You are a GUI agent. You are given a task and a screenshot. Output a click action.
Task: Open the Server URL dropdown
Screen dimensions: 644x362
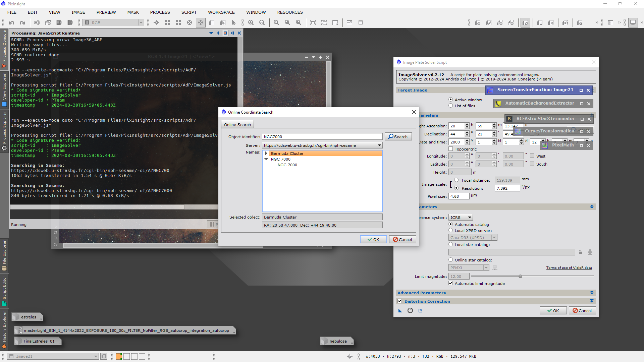point(379,145)
